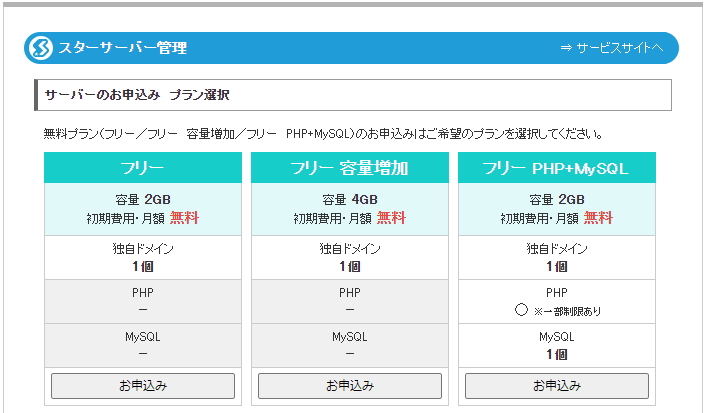
Task: Click the MySQL row in 容量増加 plan
Action: 350,345
